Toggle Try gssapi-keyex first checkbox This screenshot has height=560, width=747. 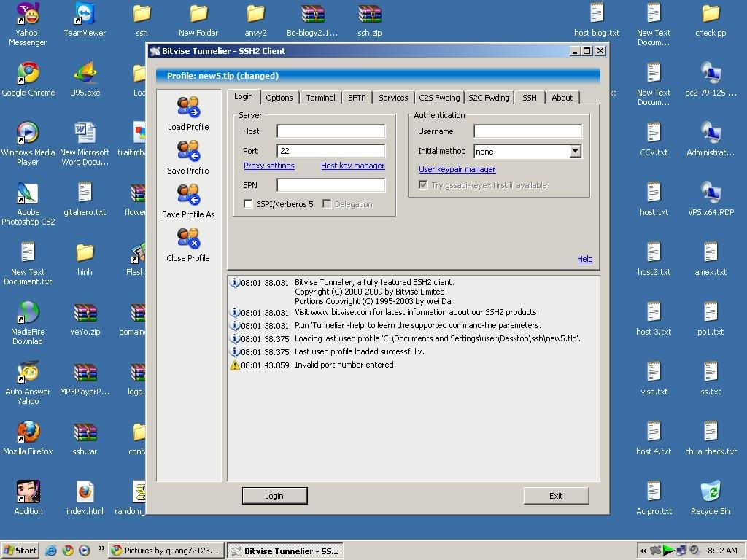[423, 184]
